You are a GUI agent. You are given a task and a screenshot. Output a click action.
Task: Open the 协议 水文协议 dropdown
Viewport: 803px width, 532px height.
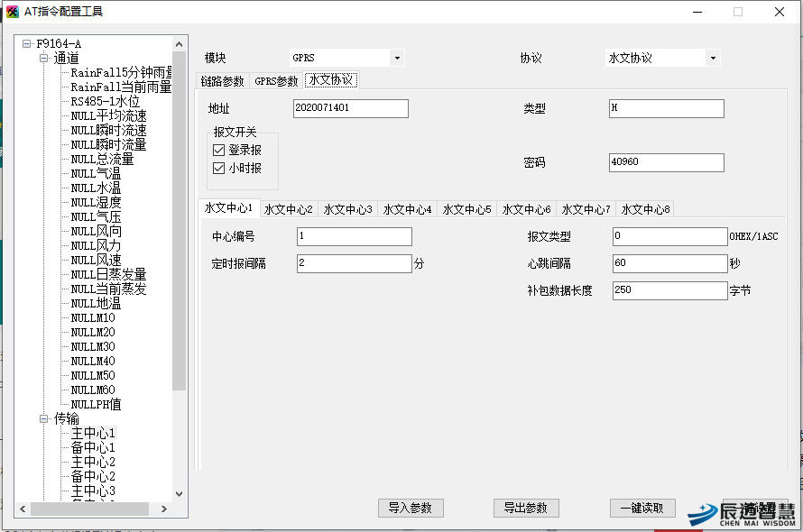(x=713, y=58)
